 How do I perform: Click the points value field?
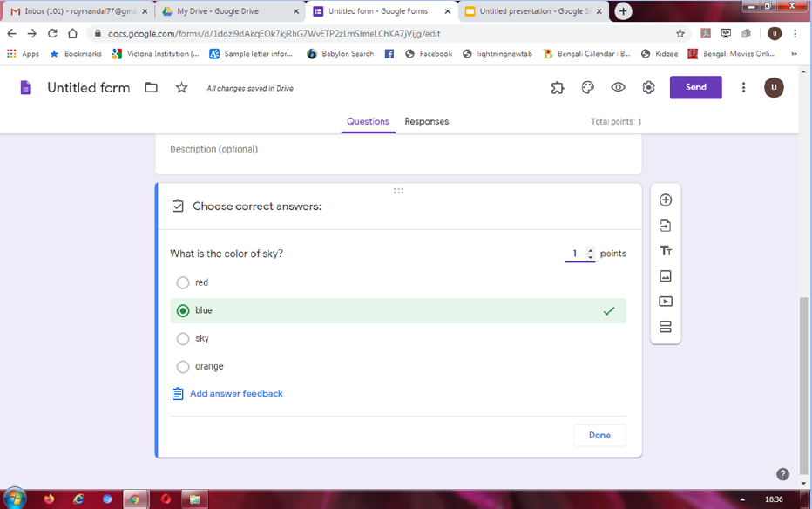tap(575, 254)
